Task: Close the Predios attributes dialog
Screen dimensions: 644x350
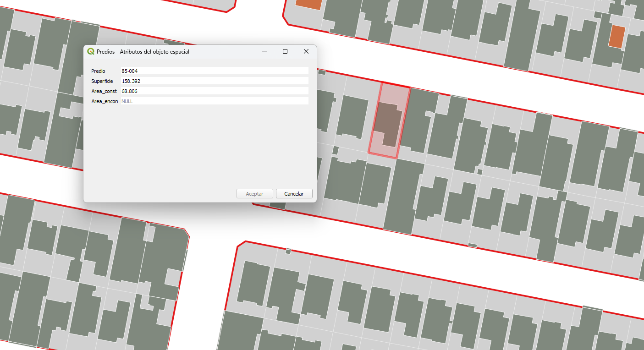Action: click(306, 52)
